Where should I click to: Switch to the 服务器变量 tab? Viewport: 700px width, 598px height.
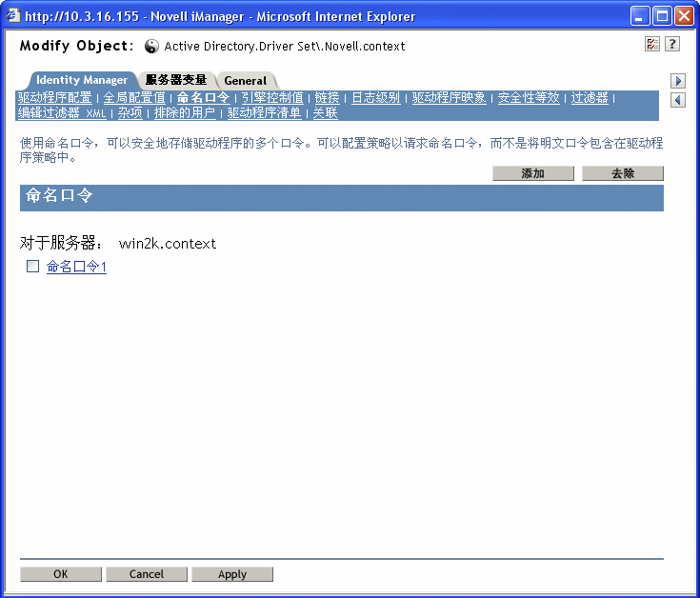point(176,80)
